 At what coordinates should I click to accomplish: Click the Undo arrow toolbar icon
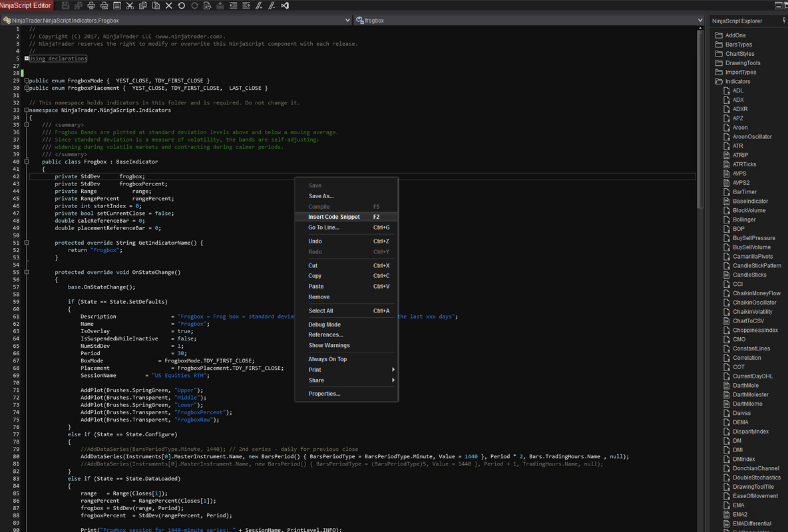pos(182,6)
